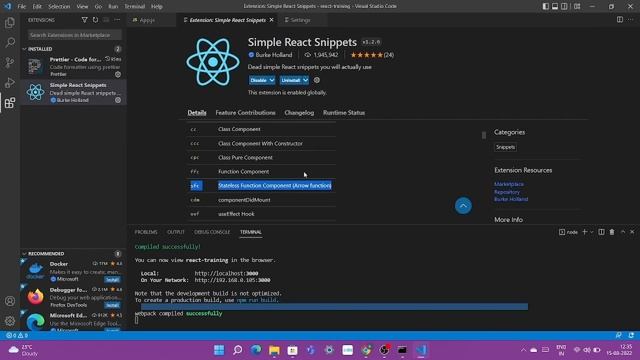Toggle the Panel layout icon
Screen dimensions: 640x360
pos(555,6)
